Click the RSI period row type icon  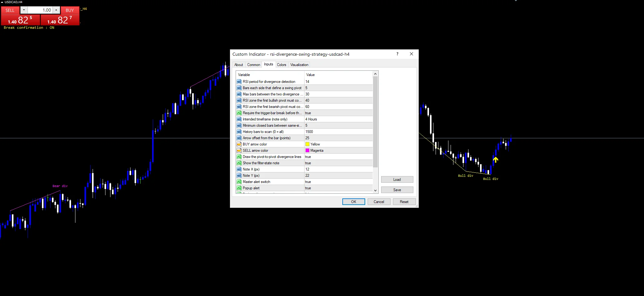click(x=239, y=82)
